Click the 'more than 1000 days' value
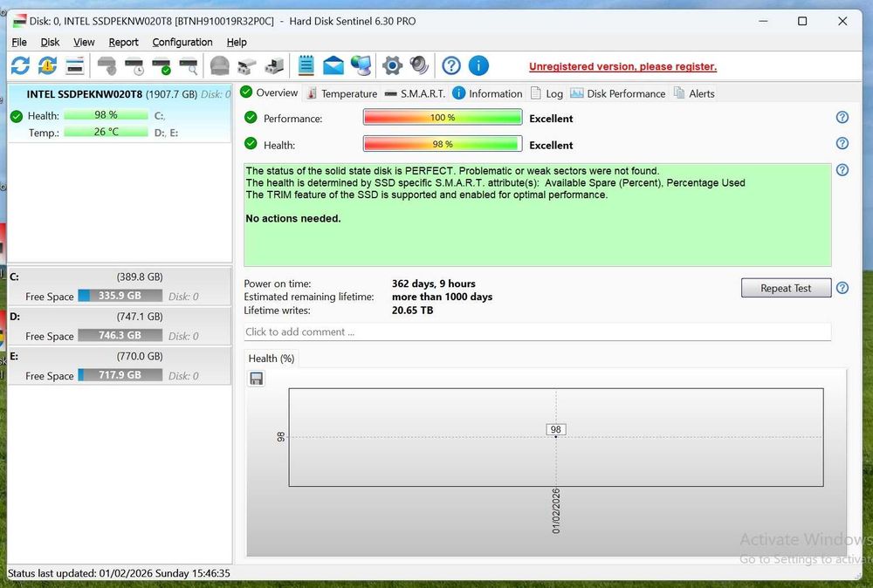Image resolution: width=873 pixels, height=588 pixels. point(442,297)
